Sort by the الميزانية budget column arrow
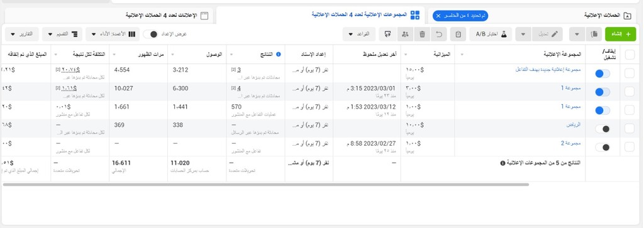This screenshot has height=228, width=644. pyautogui.click(x=406, y=55)
